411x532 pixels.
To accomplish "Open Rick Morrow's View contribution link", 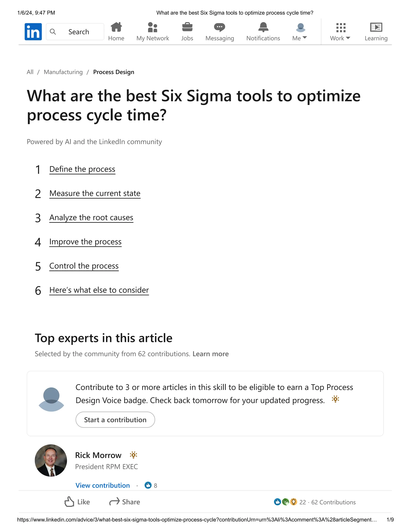I will point(103,485).
